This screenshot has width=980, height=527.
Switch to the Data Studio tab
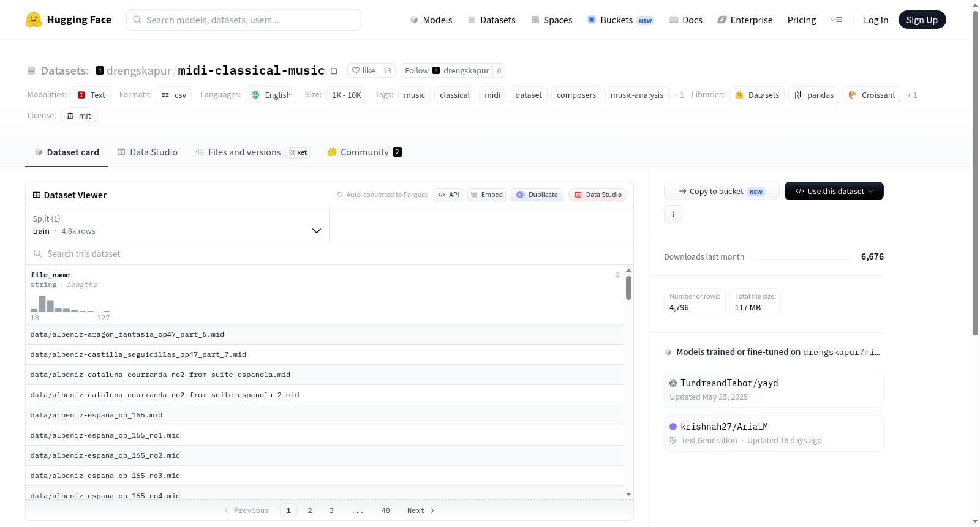coord(148,152)
